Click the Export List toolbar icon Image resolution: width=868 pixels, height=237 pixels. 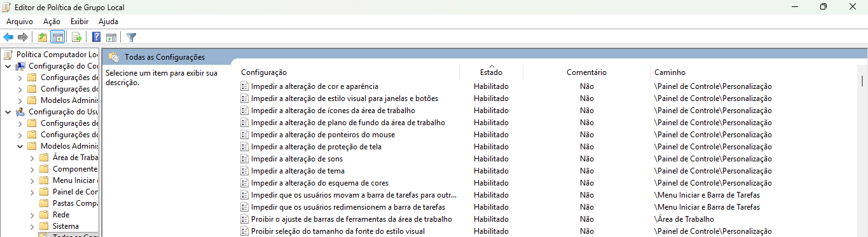[x=76, y=37]
